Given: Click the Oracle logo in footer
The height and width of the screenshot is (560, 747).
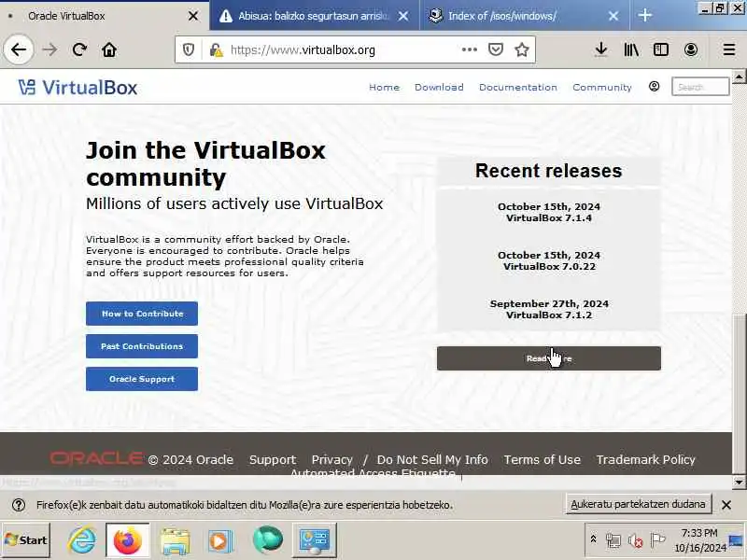Looking at the screenshot, I should [x=97, y=458].
